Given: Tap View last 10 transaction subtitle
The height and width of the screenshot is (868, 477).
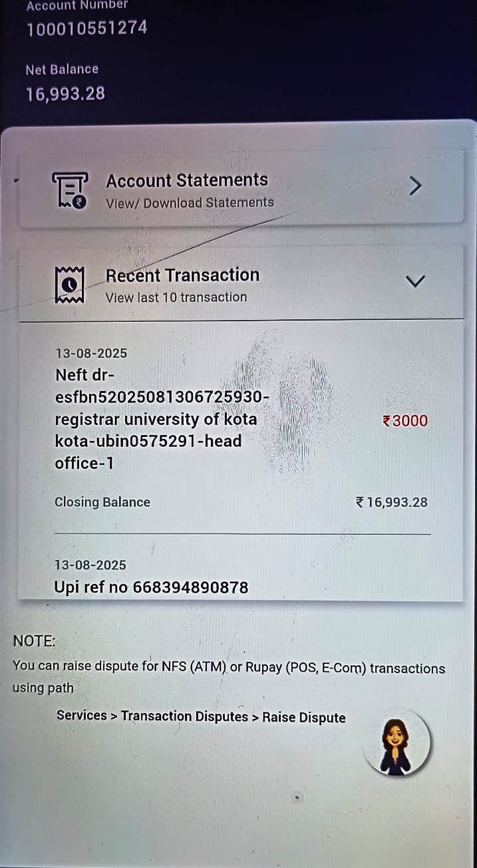Looking at the screenshot, I should [x=176, y=297].
